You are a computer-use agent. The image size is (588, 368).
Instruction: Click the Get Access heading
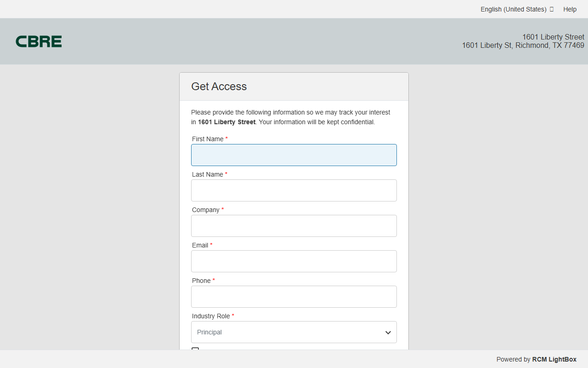point(219,86)
